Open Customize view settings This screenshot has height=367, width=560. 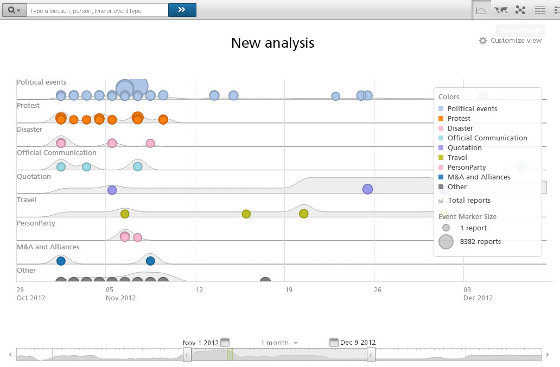click(x=510, y=41)
